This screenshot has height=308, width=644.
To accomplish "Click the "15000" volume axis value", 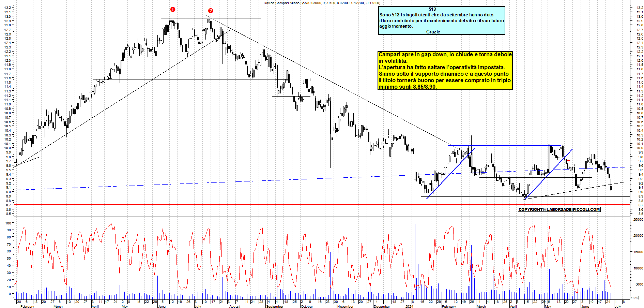I will (x=638, y=252).
